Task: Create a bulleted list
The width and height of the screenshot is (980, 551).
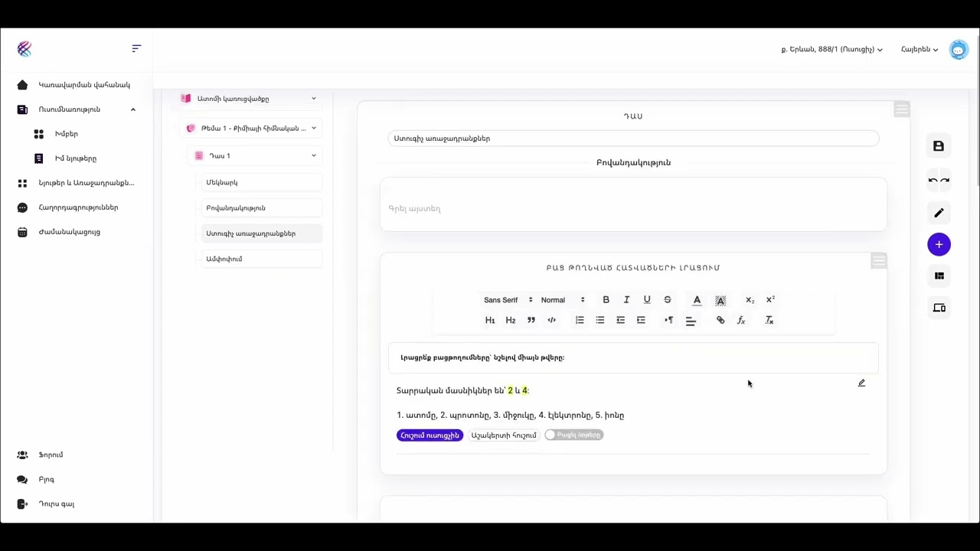Action: [x=600, y=321]
